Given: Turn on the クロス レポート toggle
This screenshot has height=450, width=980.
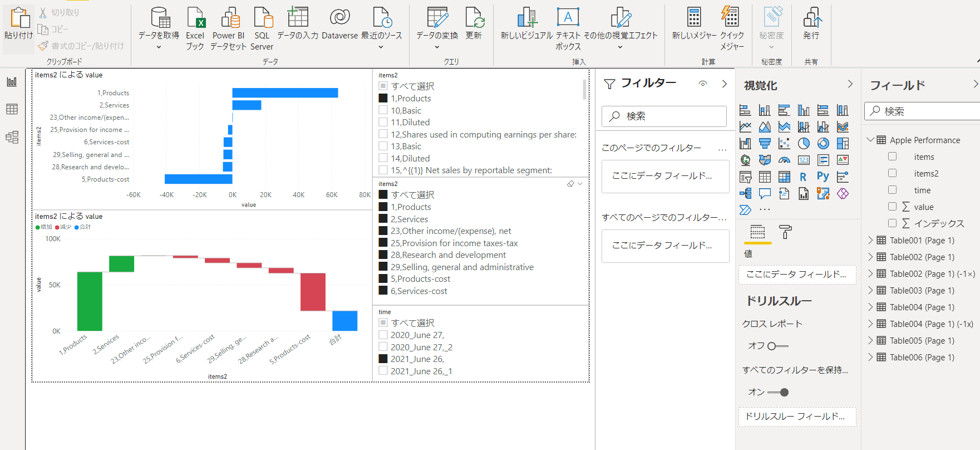Looking at the screenshot, I should (777, 346).
